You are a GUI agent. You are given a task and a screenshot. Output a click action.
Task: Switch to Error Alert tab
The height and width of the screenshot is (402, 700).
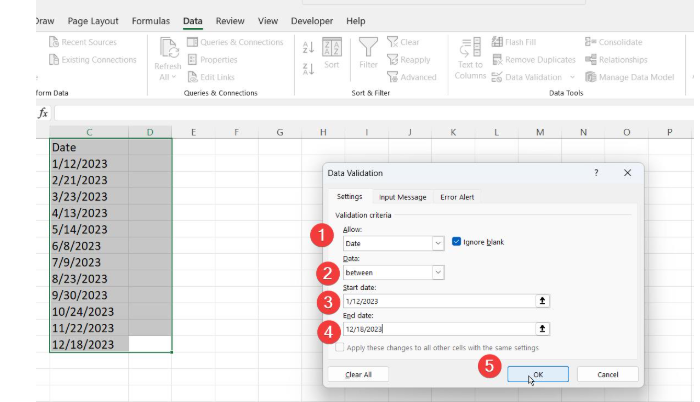coord(457,197)
